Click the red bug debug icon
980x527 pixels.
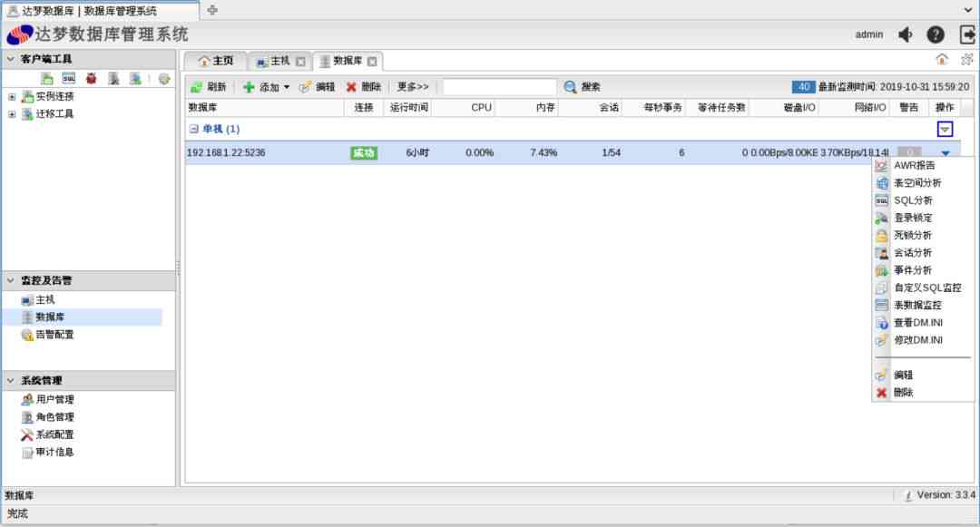click(x=92, y=79)
